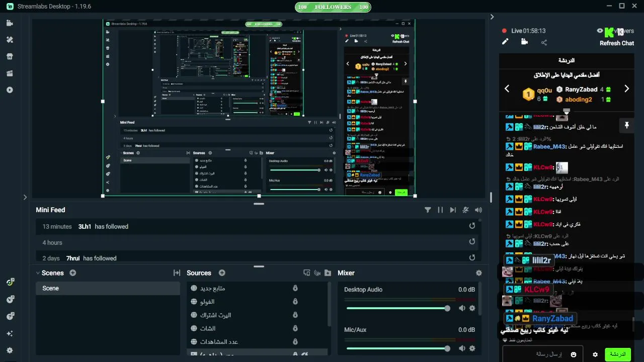Toggle lock on الفولو source
This screenshot has width=644, height=362.
click(x=295, y=302)
